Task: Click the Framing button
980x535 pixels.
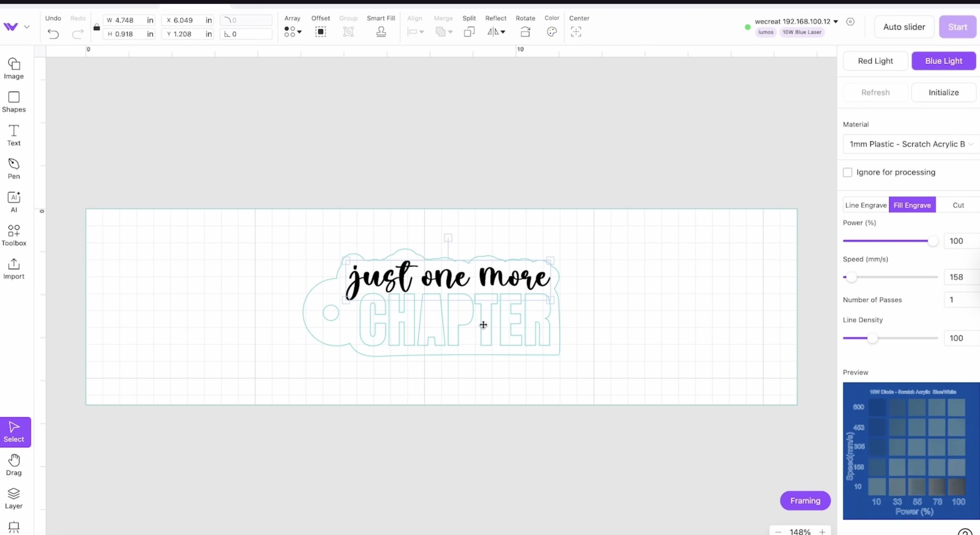Action: coord(805,501)
